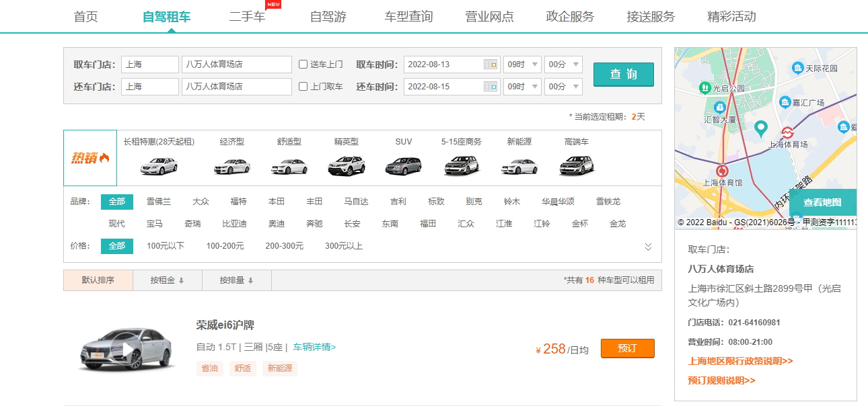Expand the filter panel with the double chevron
This screenshot has height=406, width=868.
(648, 247)
